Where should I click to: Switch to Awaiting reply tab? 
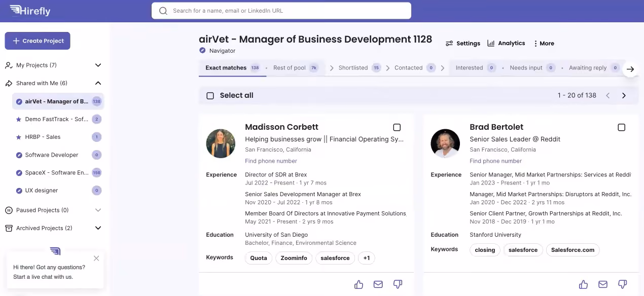point(594,68)
